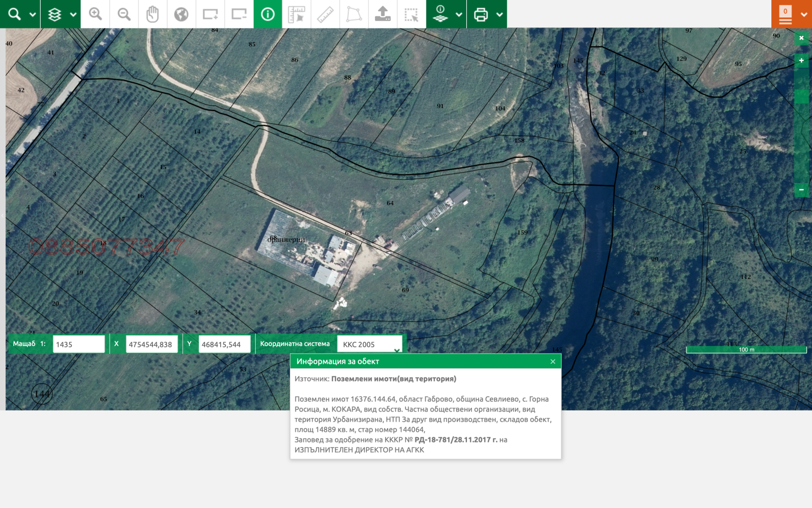The image size is (812, 508).
Task: Toggle the active info identify tool
Action: click(x=267, y=14)
